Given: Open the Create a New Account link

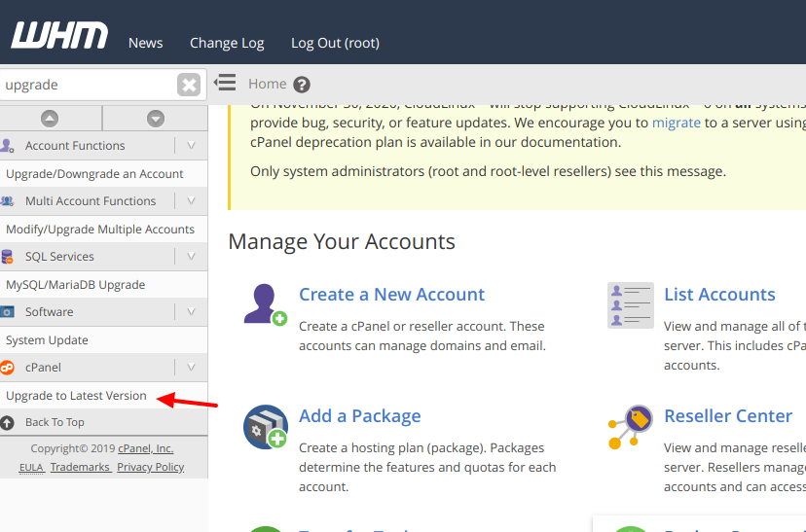Looking at the screenshot, I should click(x=391, y=295).
